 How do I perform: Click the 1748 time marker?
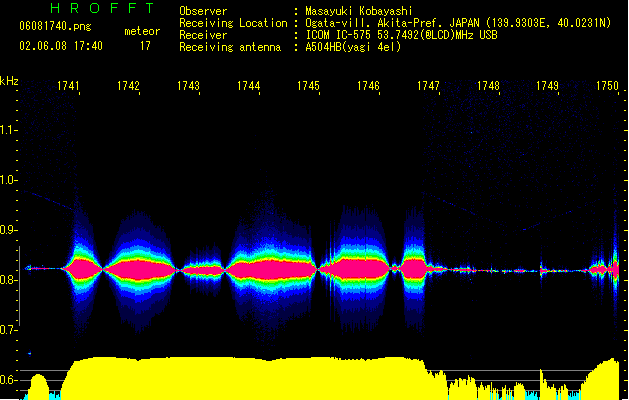pyautogui.click(x=488, y=86)
